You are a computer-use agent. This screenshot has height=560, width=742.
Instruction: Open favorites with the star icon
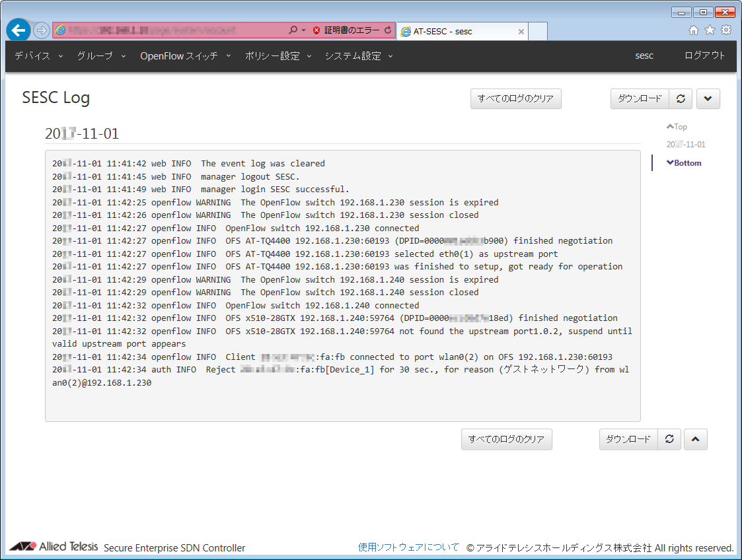click(710, 30)
